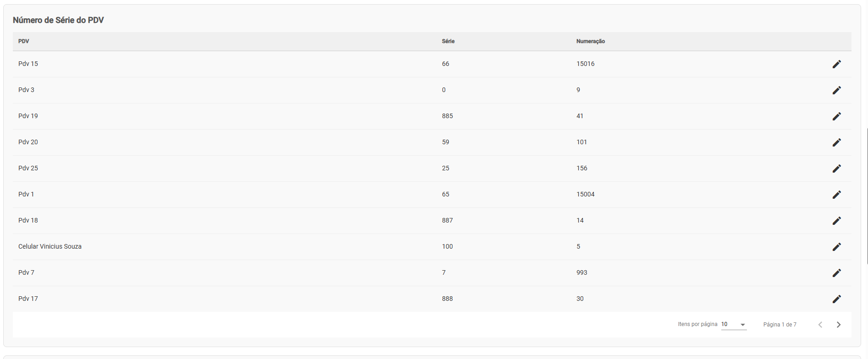Go to the previous page
The image size is (868, 359).
pyautogui.click(x=820, y=325)
